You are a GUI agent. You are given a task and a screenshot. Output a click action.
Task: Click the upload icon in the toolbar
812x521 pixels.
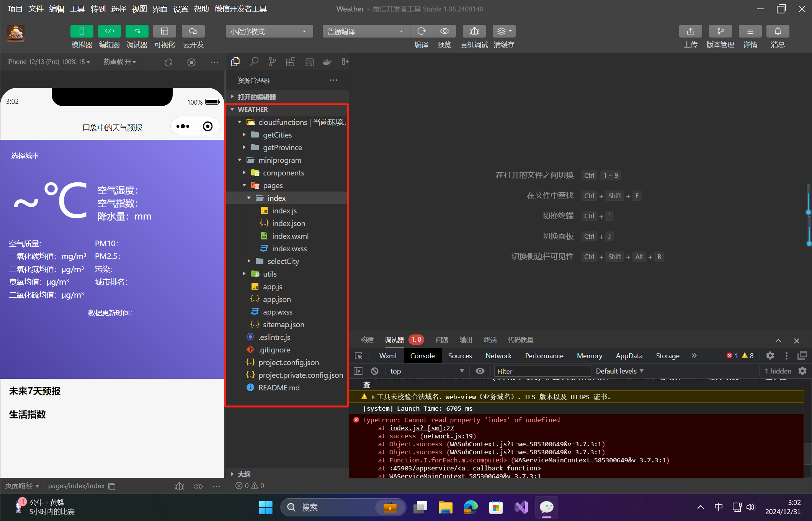(690, 31)
